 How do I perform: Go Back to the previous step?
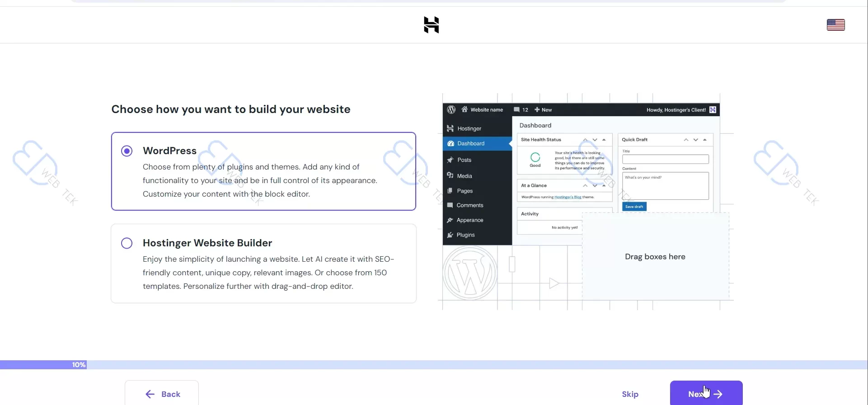[162, 393]
